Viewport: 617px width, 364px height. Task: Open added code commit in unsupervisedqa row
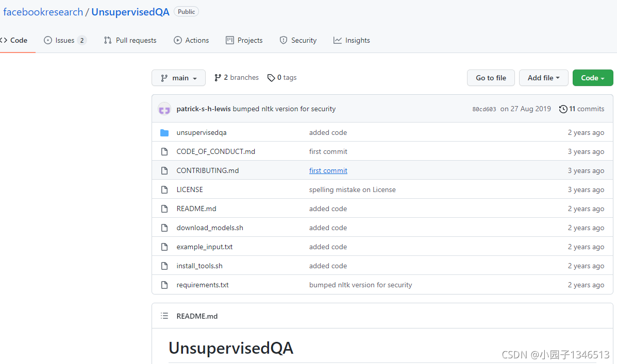tap(328, 132)
